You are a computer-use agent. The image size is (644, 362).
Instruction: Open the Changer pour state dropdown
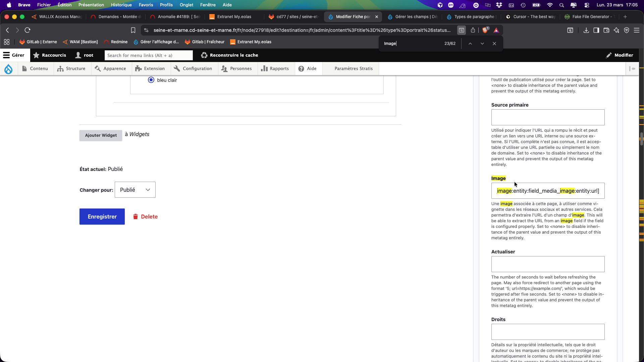coord(135,190)
